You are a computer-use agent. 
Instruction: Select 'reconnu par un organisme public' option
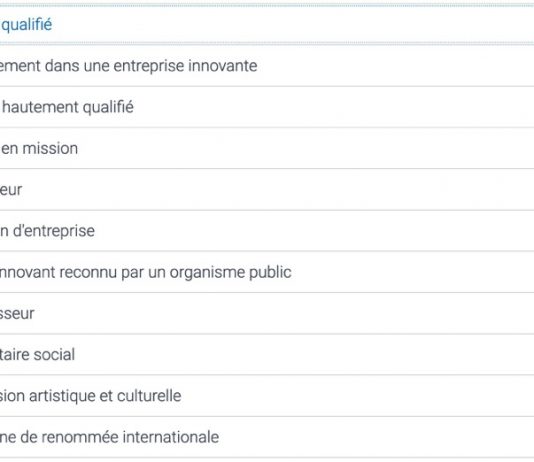(267, 272)
